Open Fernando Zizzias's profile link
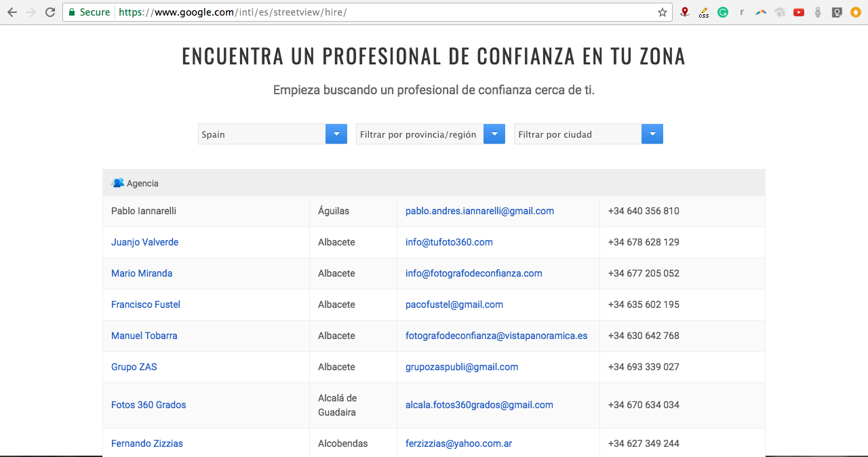 pyautogui.click(x=147, y=443)
